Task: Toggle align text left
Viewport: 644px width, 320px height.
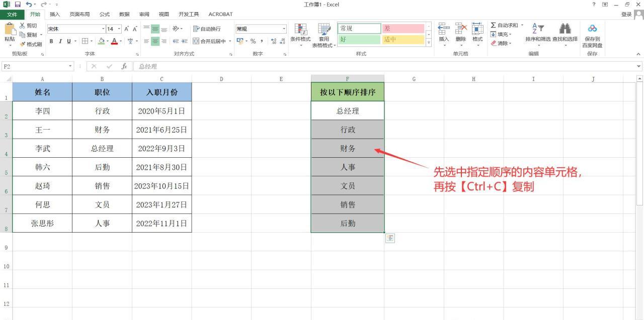Action: point(147,41)
